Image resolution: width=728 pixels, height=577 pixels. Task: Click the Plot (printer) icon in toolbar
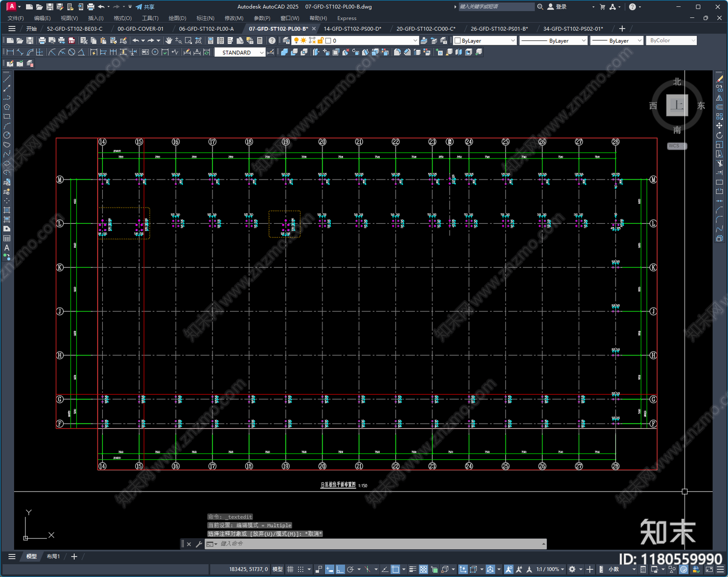pos(42,40)
